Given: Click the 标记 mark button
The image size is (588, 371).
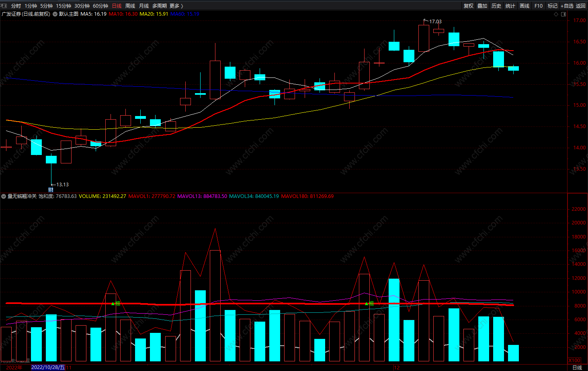Looking at the screenshot, I should (x=553, y=6).
